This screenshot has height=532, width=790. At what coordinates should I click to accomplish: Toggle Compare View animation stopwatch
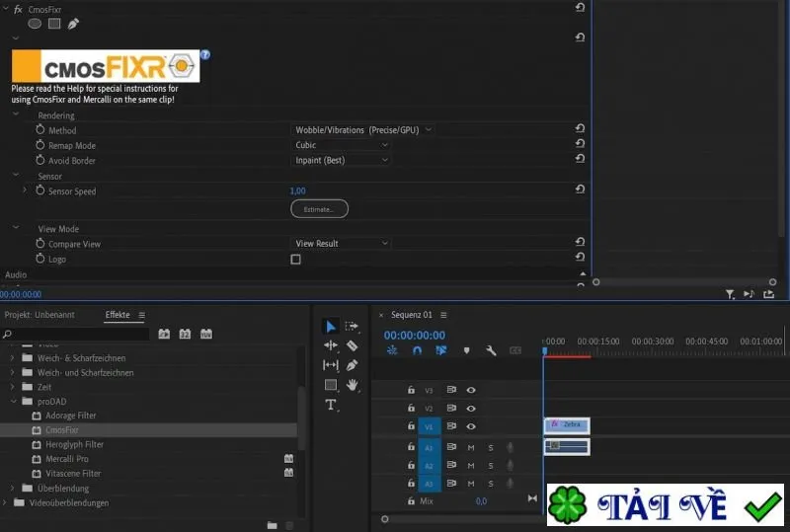(40, 243)
